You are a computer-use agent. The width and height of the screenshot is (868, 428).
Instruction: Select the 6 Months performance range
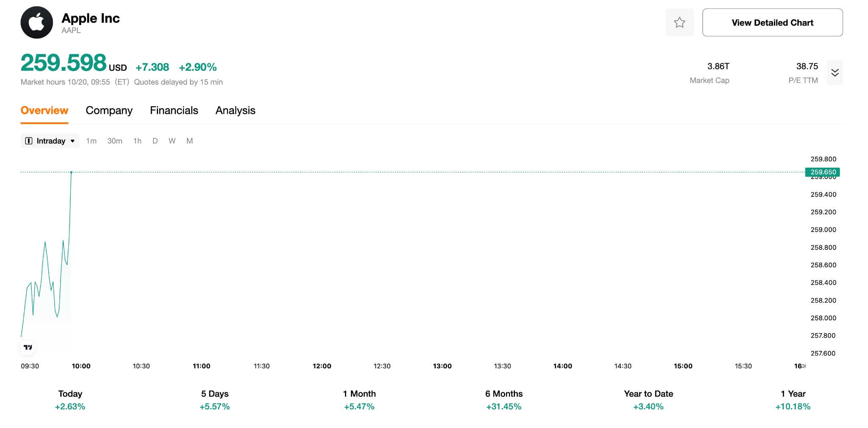pos(504,400)
